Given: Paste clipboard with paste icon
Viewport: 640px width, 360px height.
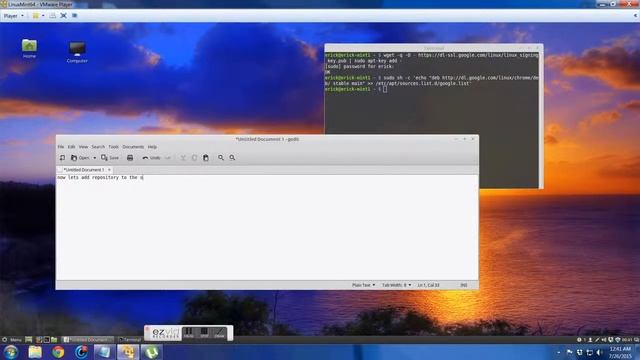Looking at the screenshot, I should pos(206,158).
